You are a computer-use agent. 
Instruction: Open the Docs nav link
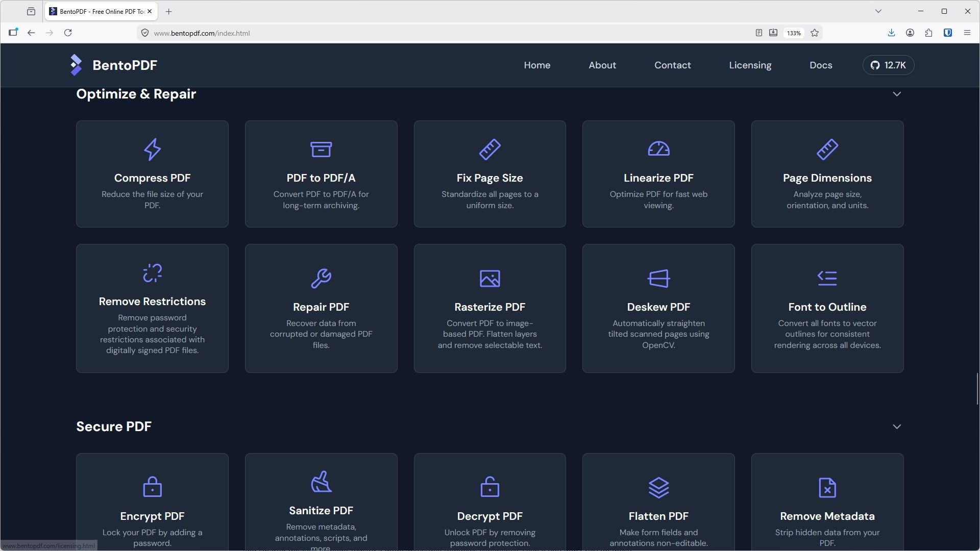(x=821, y=65)
